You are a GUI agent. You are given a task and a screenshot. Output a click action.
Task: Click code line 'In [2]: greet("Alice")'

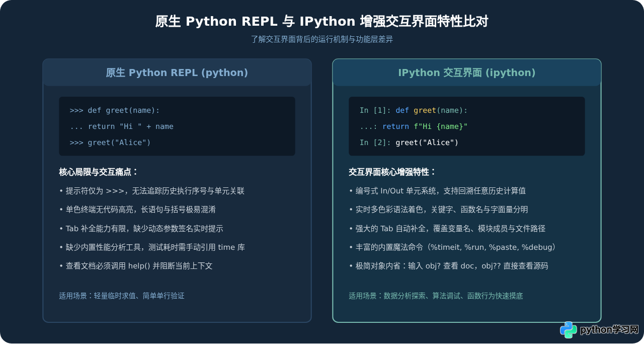coord(409,143)
